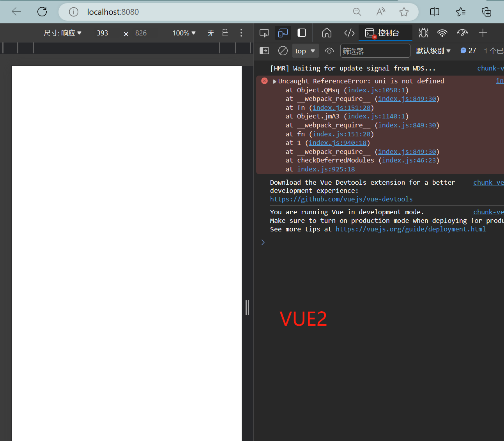
Task: Open the index.js:1050:1 source link
Action: point(376,90)
